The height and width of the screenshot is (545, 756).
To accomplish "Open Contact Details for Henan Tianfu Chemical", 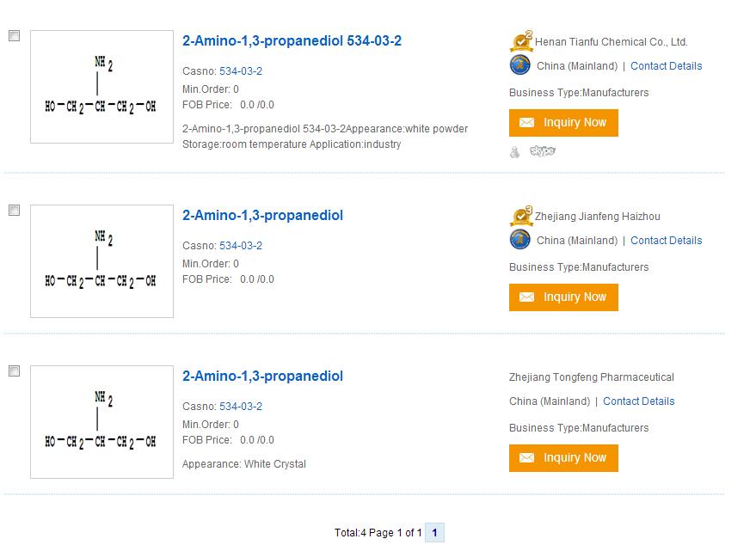I will pyautogui.click(x=666, y=66).
